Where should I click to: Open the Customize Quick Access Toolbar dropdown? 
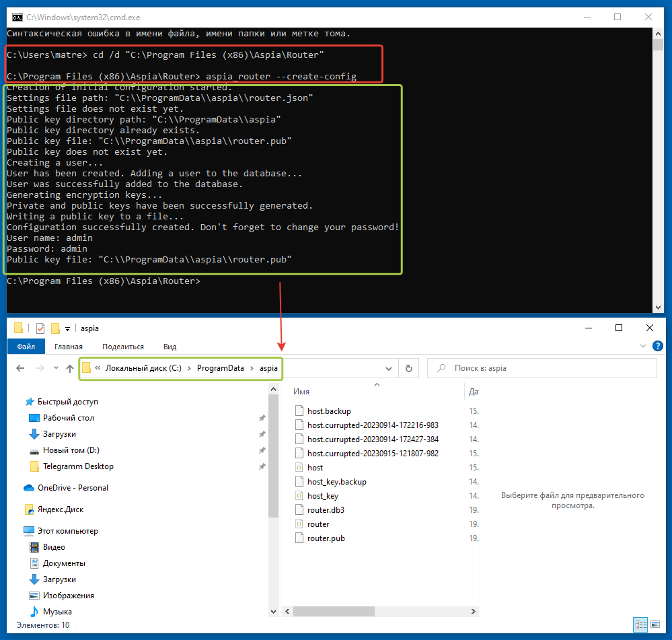[x=68, y=329]
